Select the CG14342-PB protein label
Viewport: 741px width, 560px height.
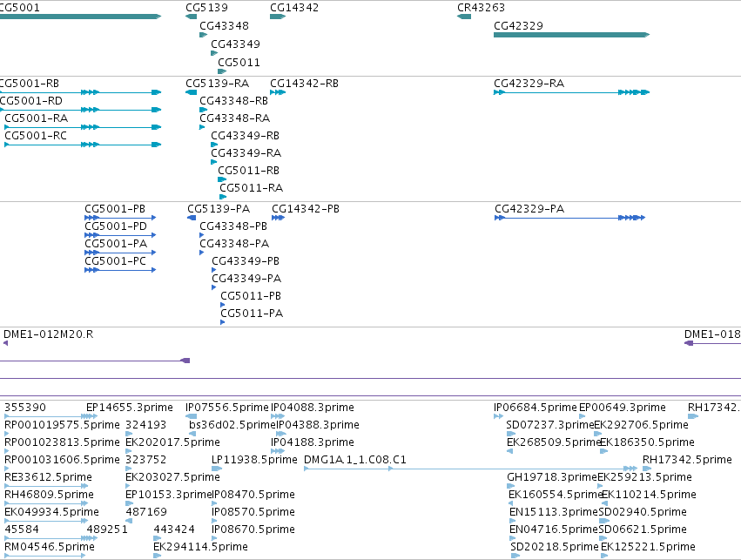click(x=306, y=209)
